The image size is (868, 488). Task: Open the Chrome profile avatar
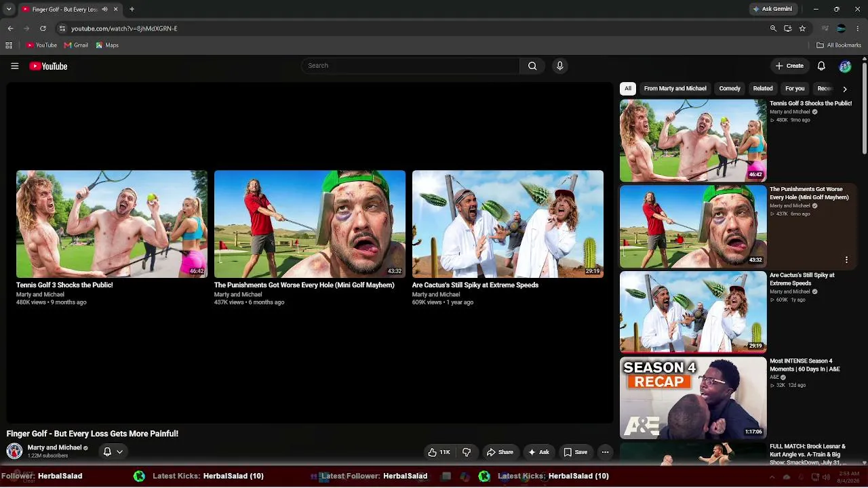pos(841,28)
